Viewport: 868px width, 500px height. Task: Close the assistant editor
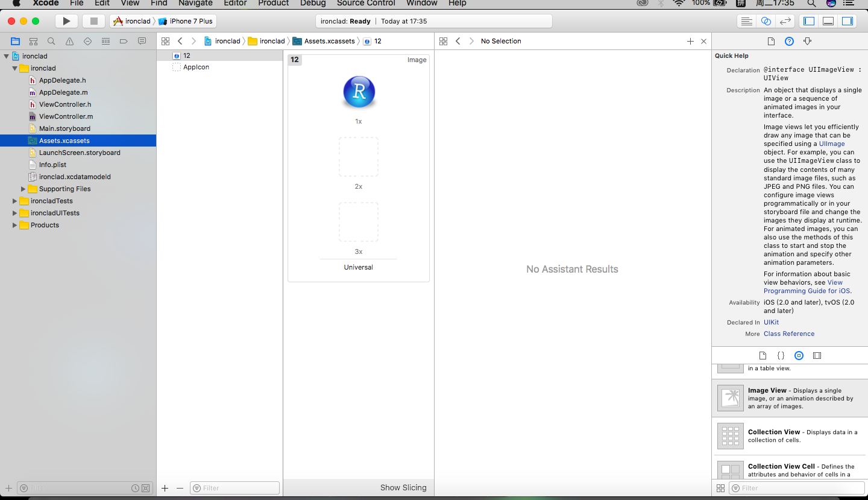[703, 41]
